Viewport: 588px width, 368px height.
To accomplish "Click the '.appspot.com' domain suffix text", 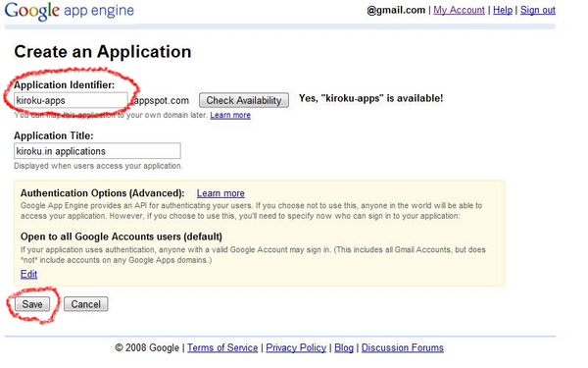I will coord(161,101).
